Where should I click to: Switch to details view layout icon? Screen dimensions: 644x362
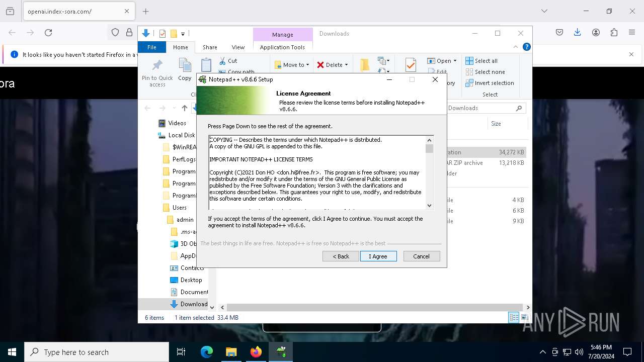pyautogui.click(x=514, y=317)
